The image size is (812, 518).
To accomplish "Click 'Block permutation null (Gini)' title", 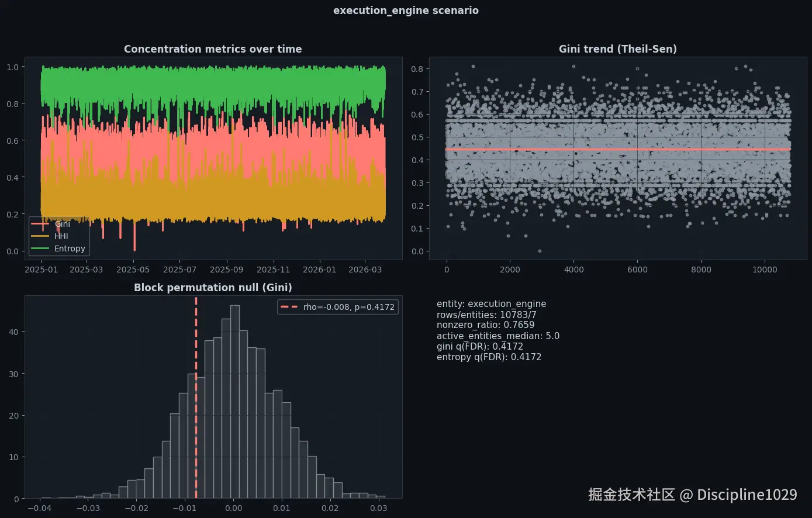I will pyautogui.click(x=213, y=288).
